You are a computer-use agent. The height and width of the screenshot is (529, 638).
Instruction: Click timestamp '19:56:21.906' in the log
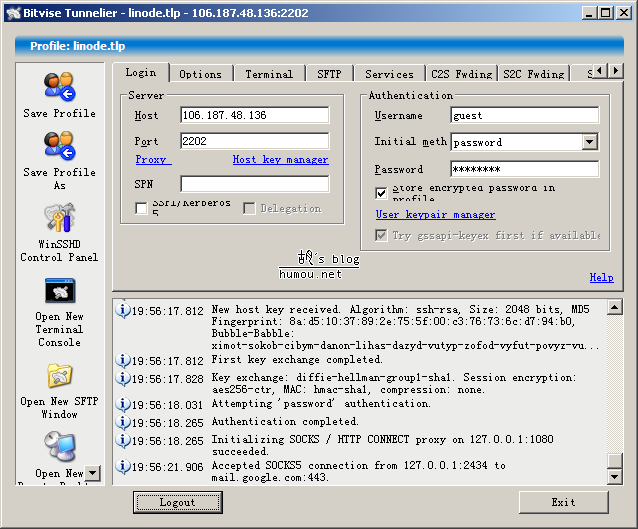(x=168, y=467)
